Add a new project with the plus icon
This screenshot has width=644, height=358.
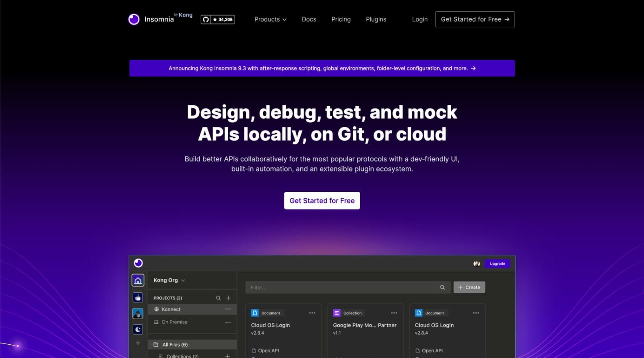point(228,298)
